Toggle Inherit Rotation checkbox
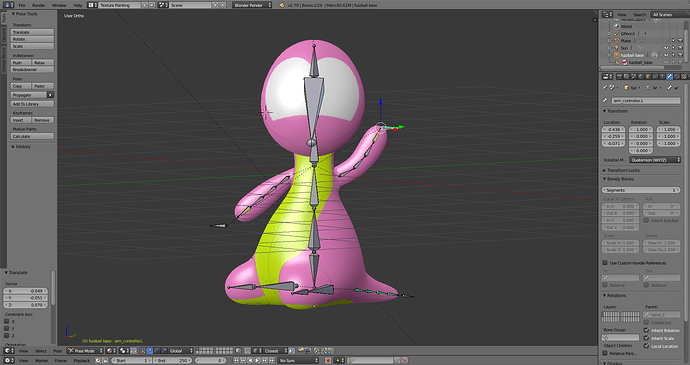 click(x=646, y=330)
